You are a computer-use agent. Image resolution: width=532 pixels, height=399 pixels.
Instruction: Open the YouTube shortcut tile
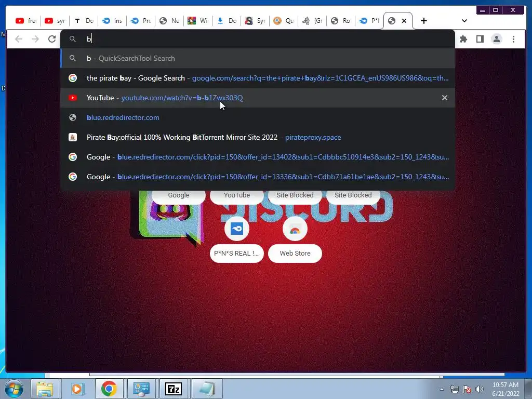237,195
